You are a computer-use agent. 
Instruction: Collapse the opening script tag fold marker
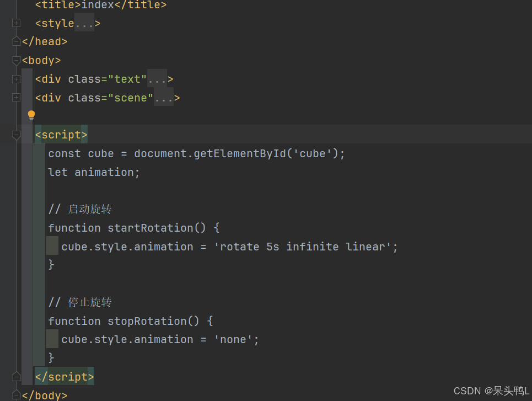click(x=16, y=135)
